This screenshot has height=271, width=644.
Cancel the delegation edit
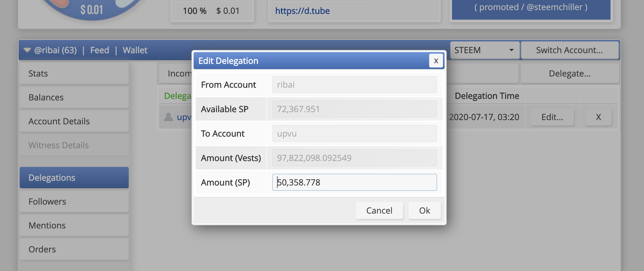379,210
